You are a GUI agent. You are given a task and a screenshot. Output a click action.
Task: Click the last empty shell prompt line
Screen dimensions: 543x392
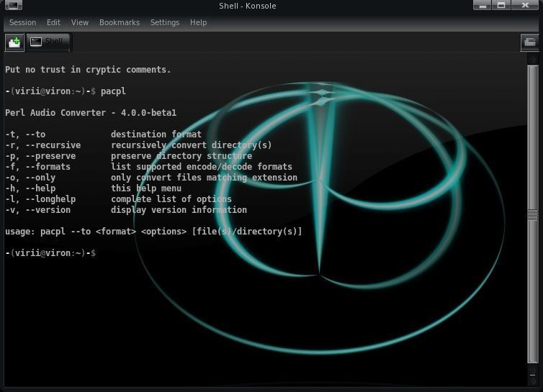50,253
